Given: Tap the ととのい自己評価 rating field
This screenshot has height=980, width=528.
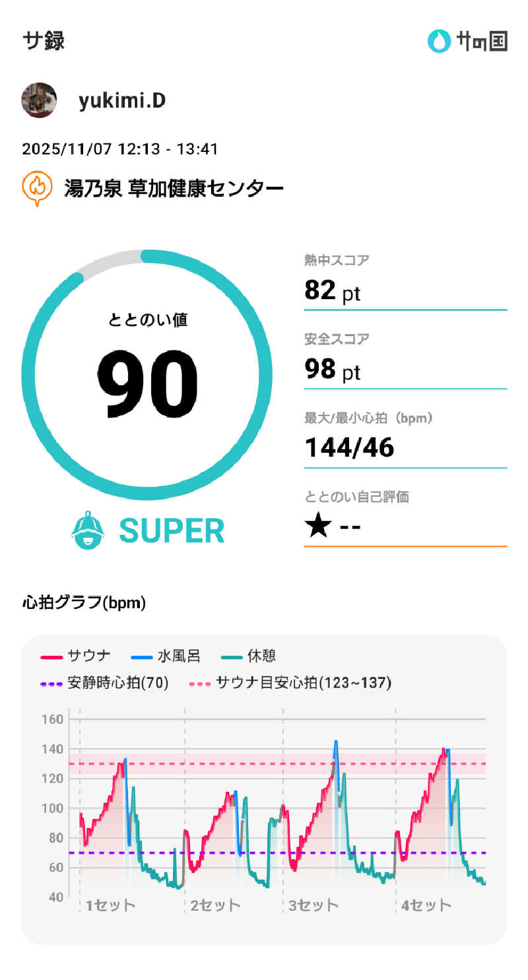Looking at the screenshot, I should [x=405, y=520].
